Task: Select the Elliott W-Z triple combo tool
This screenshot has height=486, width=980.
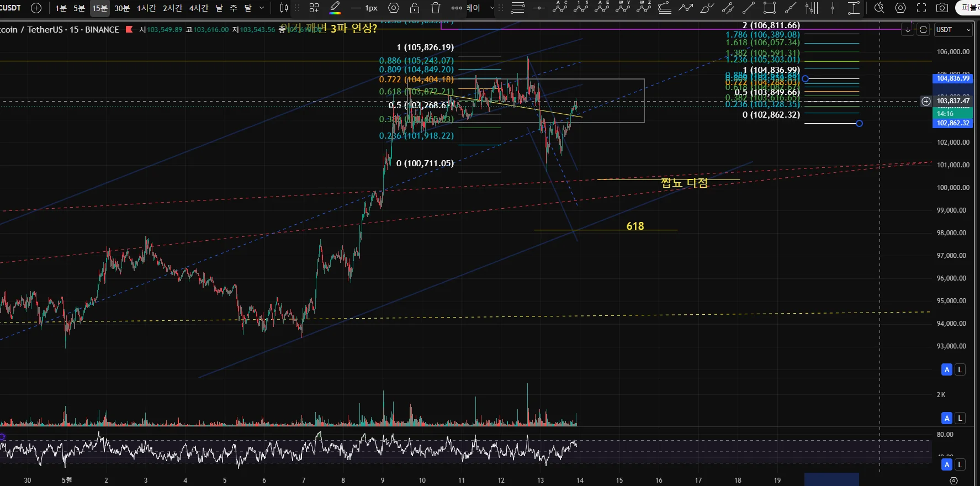Action: pos(644,8)
